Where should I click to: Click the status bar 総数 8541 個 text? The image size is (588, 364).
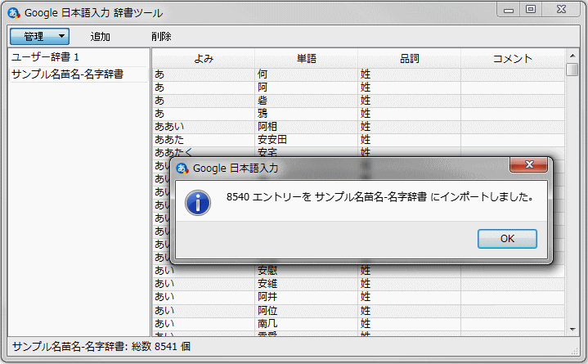(x=161, y=346)
